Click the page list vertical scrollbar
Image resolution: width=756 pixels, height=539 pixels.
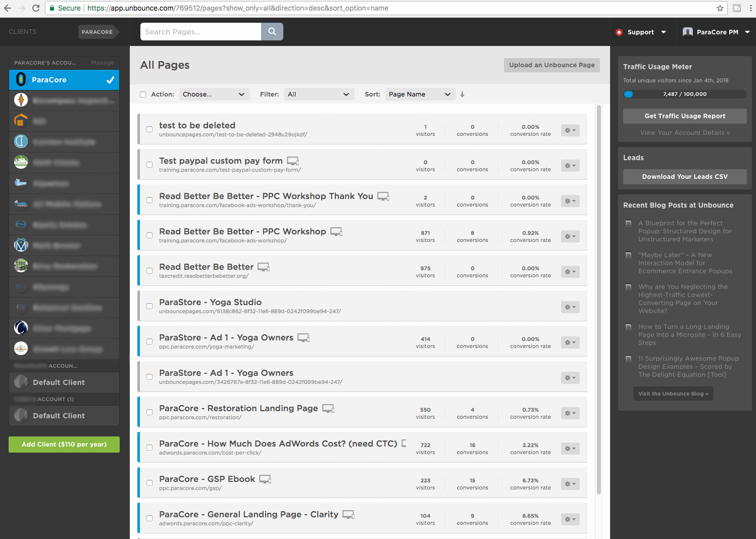point(599,300)
